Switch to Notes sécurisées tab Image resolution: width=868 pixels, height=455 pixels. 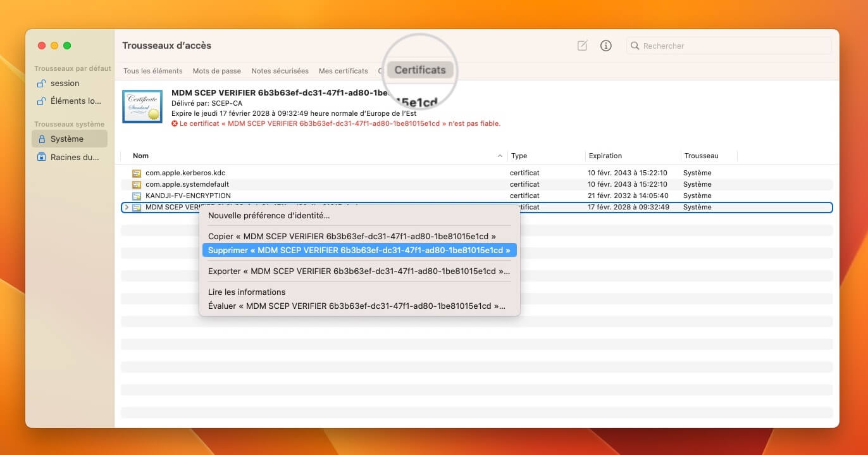280,71
